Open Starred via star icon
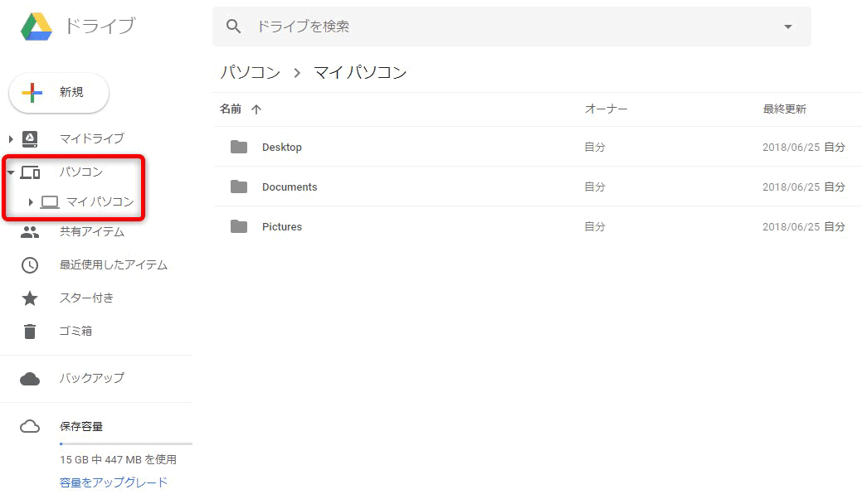Image resolution: width=862 pixels, height=504 pixels. click(30, 298)
